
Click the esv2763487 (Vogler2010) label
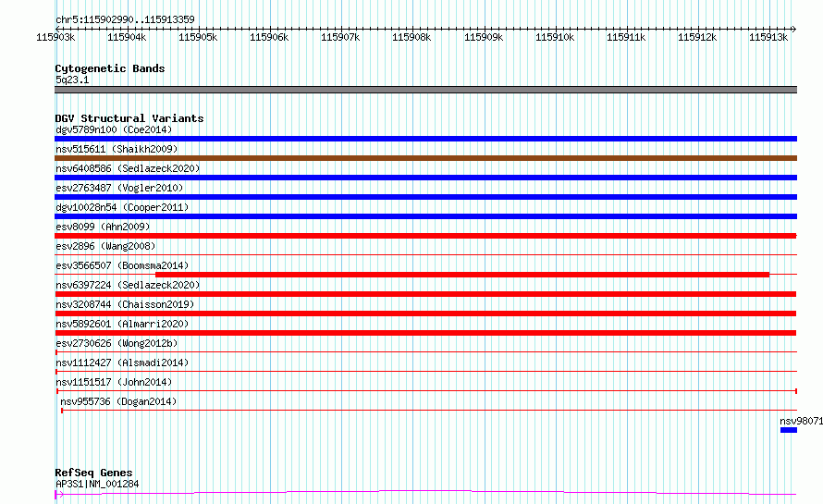119,188
